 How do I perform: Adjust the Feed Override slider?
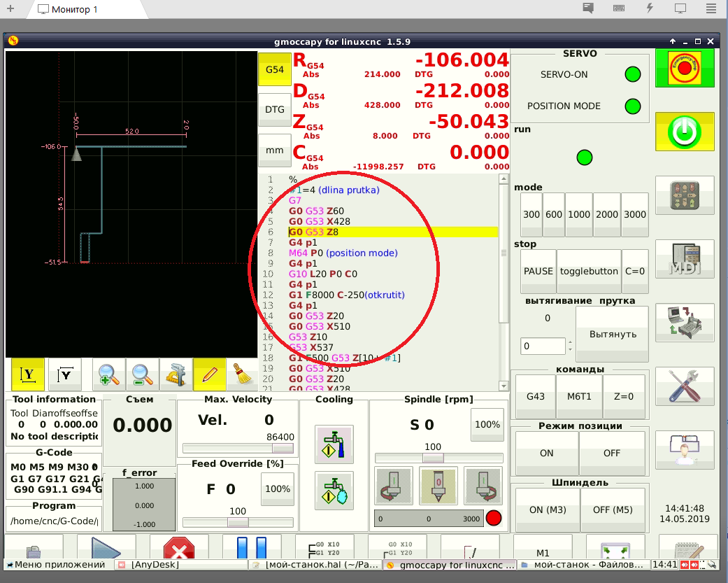point(238,522)
